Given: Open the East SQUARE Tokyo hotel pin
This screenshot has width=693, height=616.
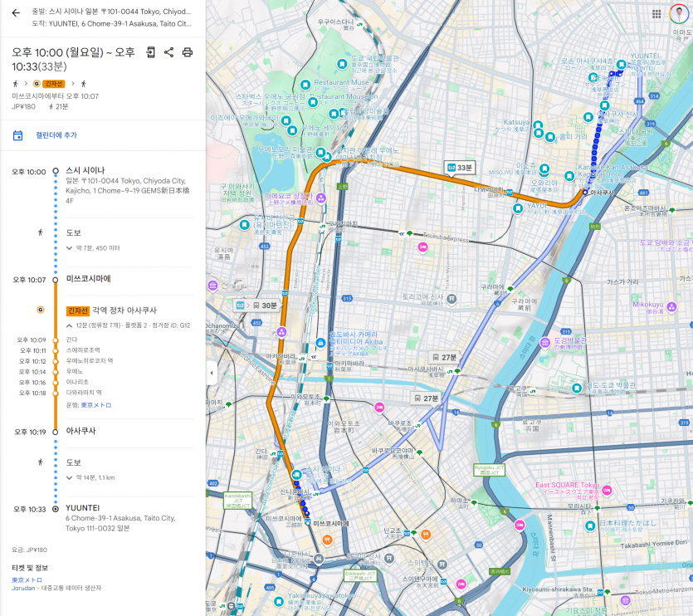Looking at the screenshot, I should pyautogui.click(x=607, y=490).
